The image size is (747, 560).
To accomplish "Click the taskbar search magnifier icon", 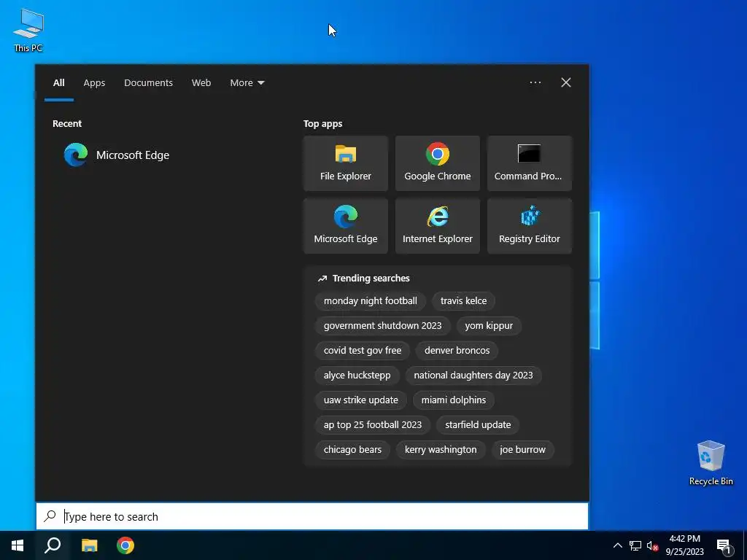I will click(53, 545).
